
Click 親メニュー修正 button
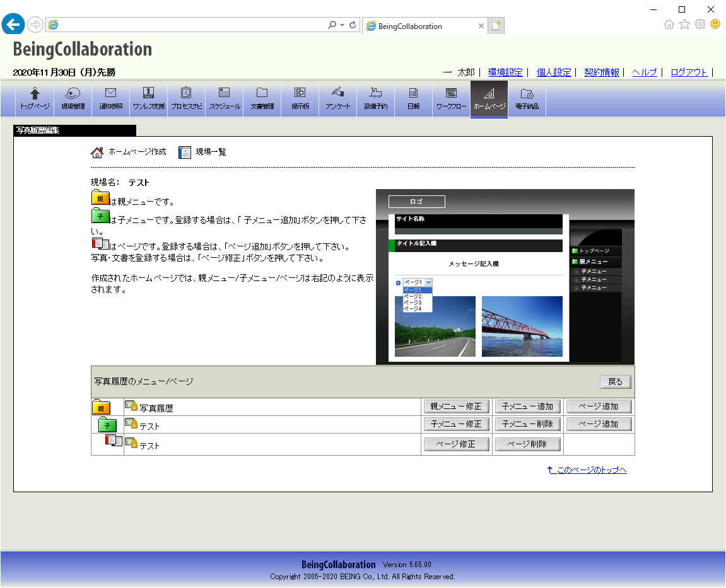[456, 406]
